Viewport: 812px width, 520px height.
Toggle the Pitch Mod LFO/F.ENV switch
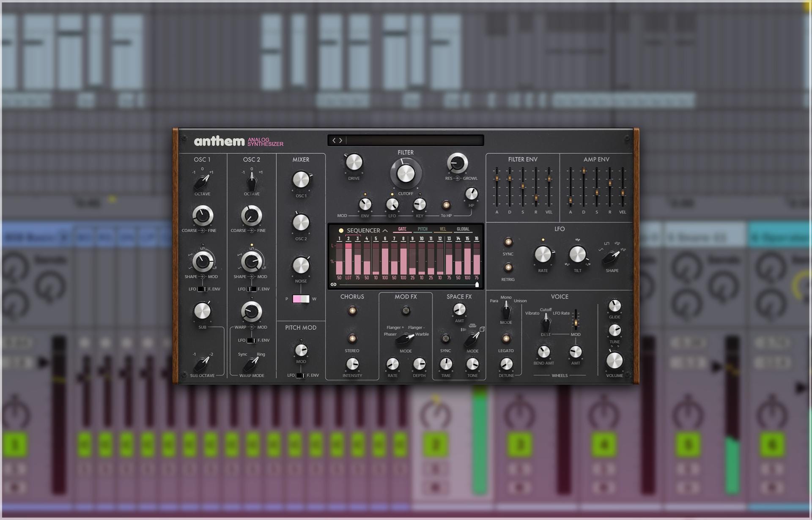coord(300,375)
